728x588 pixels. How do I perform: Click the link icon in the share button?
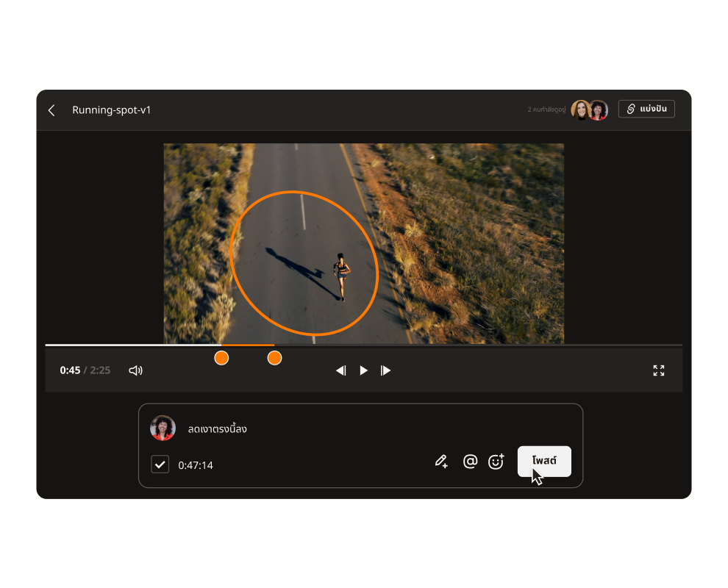click(x=629, y=108)
